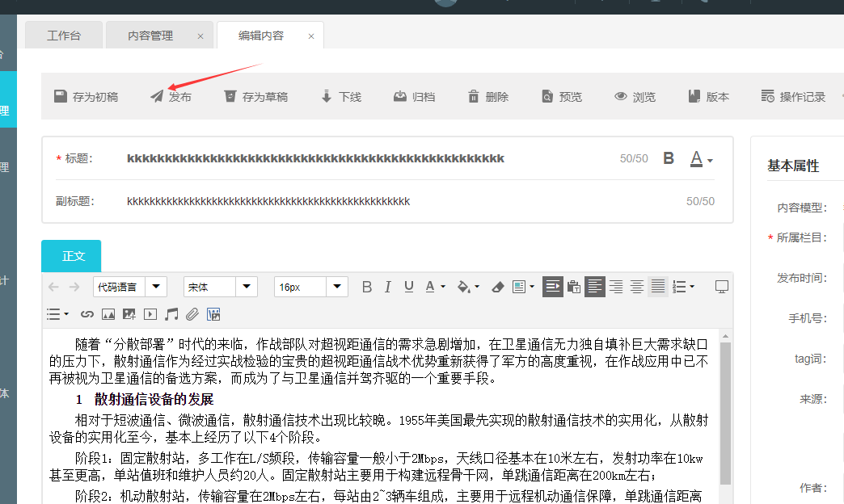Open the editor font color arrow
This screenshot has width=844, height=504.
(x=443, y=287)
